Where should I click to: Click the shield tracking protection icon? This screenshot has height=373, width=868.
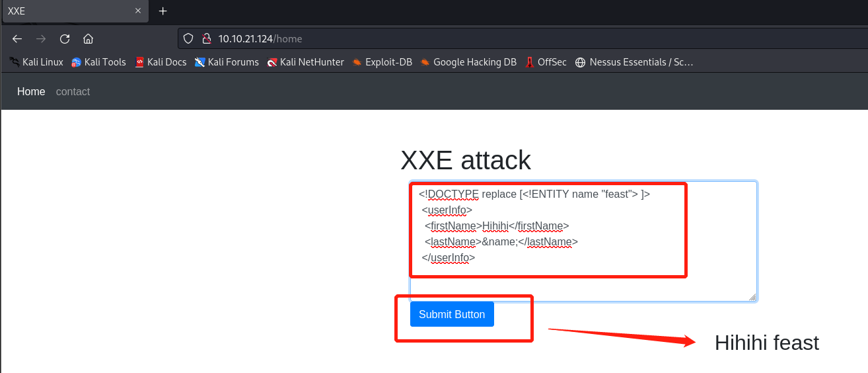(189, 39)
